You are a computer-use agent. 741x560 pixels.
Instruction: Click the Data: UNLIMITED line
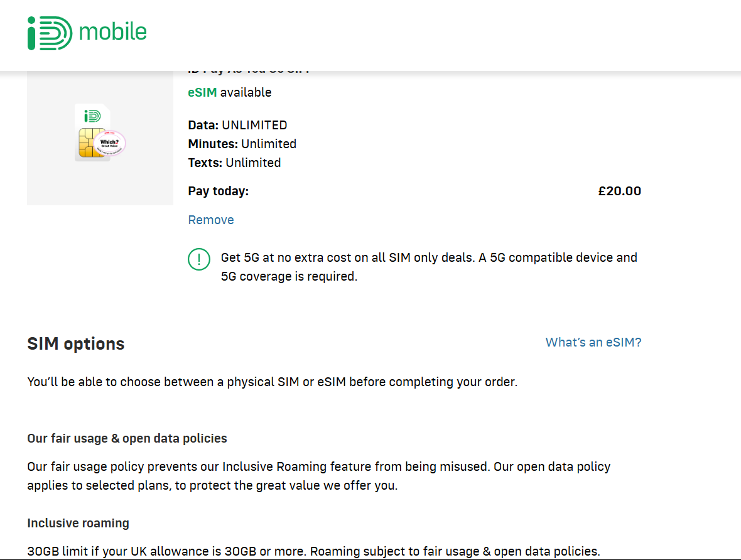pyautogui.click(x=238, y=125)
